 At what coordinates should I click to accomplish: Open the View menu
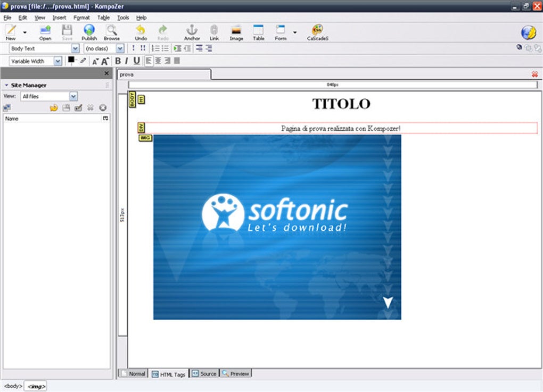tap(40, 18)
